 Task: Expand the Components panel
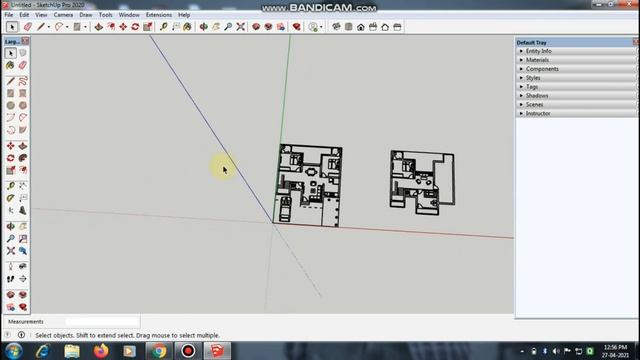576,69
